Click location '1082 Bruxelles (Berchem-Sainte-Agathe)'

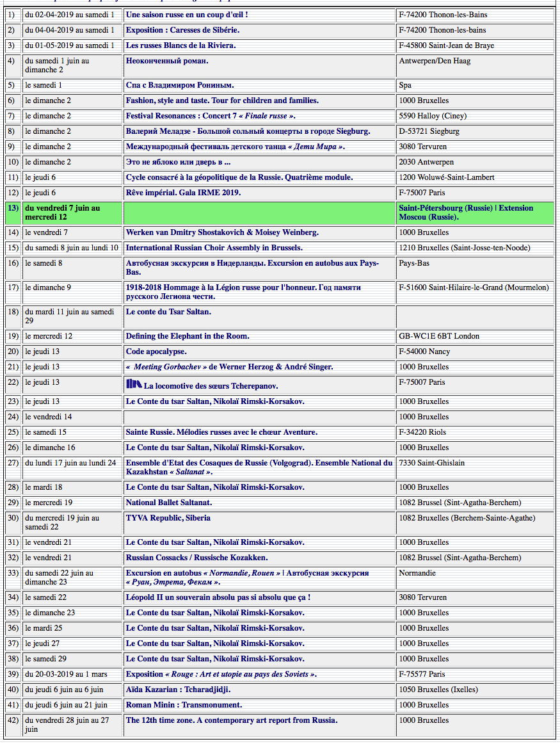467,518
